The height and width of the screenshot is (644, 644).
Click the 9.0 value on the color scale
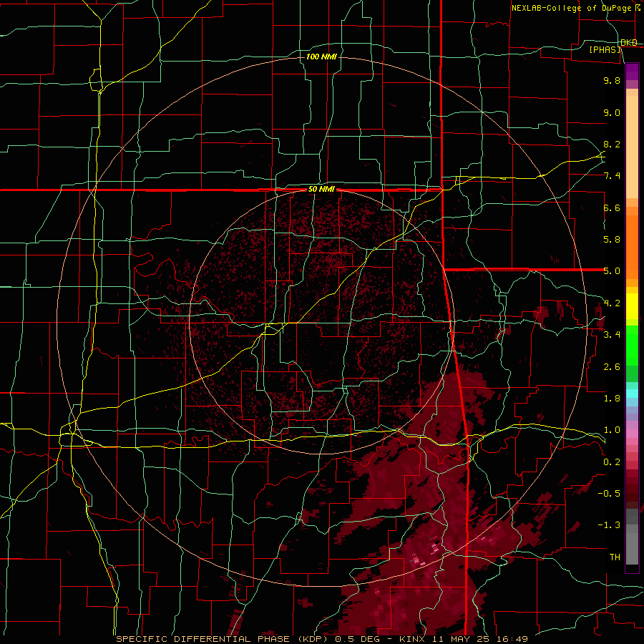pos(612,112)
